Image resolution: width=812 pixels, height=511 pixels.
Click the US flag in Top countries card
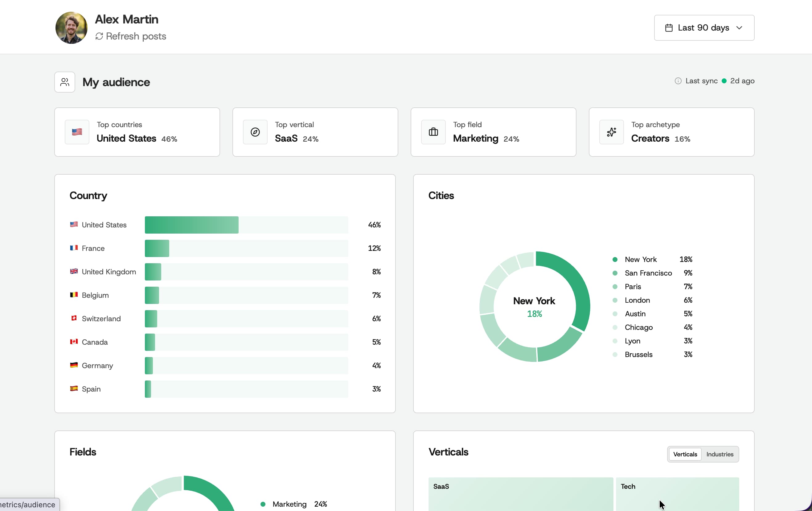click(77, 132)
